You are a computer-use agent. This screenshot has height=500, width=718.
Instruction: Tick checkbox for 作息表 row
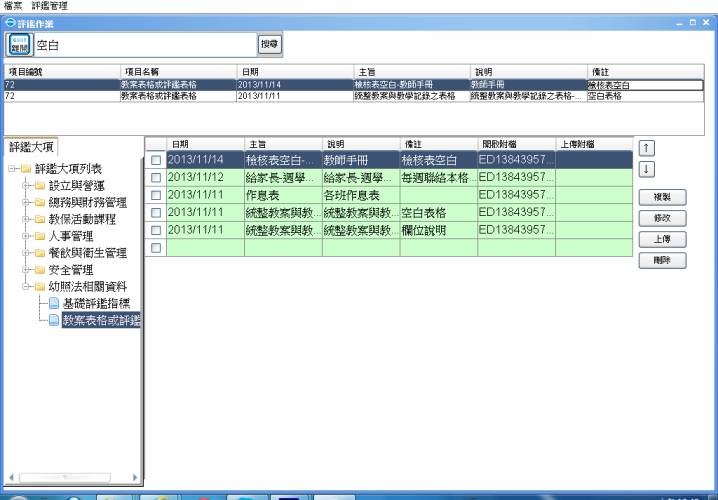click(155, 195)
